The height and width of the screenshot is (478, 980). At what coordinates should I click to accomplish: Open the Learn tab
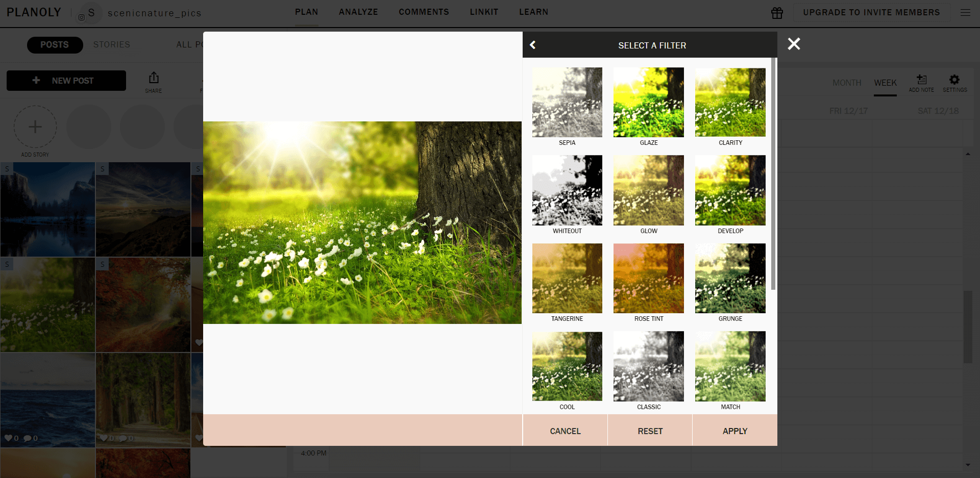tap(533, 12)
